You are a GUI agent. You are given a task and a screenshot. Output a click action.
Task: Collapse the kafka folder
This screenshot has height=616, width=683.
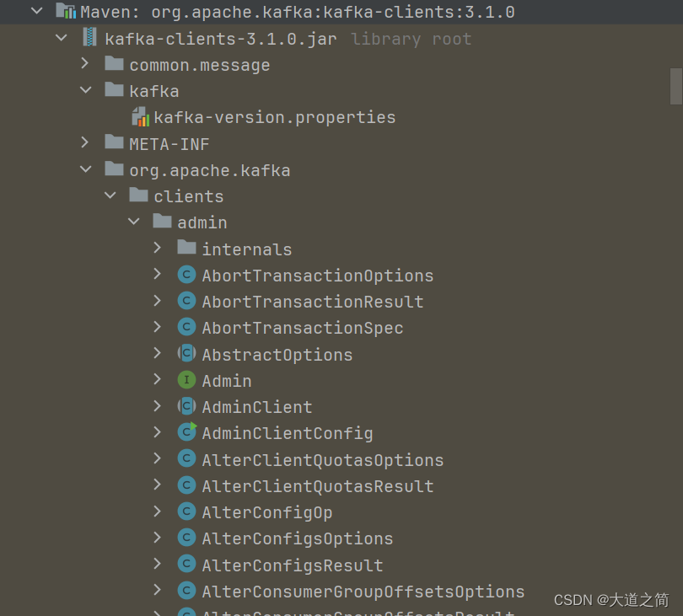coord(86,90)
